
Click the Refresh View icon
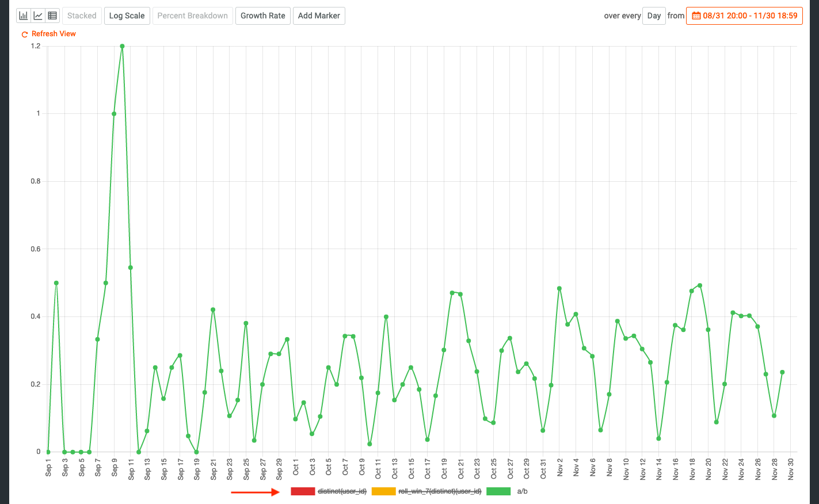click(x=24, y=35)
